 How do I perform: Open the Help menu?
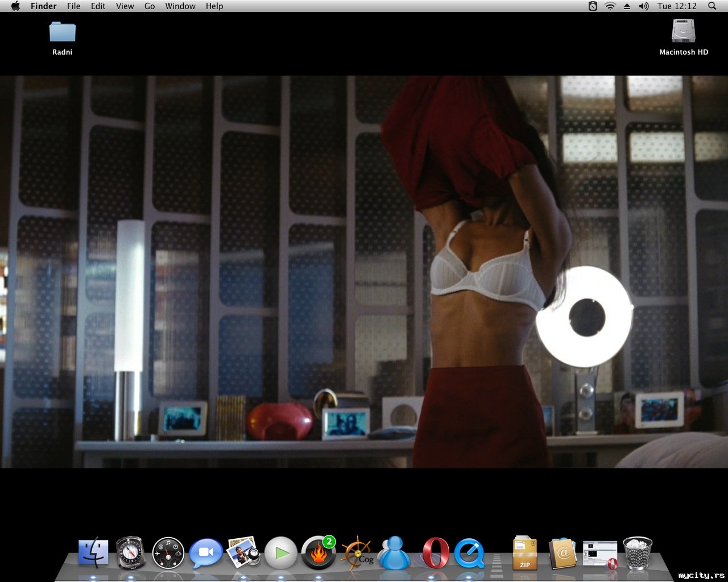coord(214,6)
